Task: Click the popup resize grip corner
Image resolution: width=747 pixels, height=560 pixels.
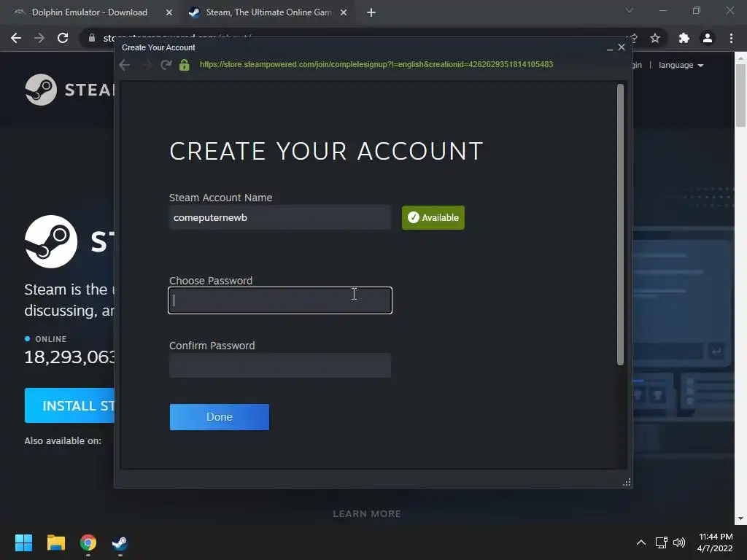Action: [x=627, y=483]
